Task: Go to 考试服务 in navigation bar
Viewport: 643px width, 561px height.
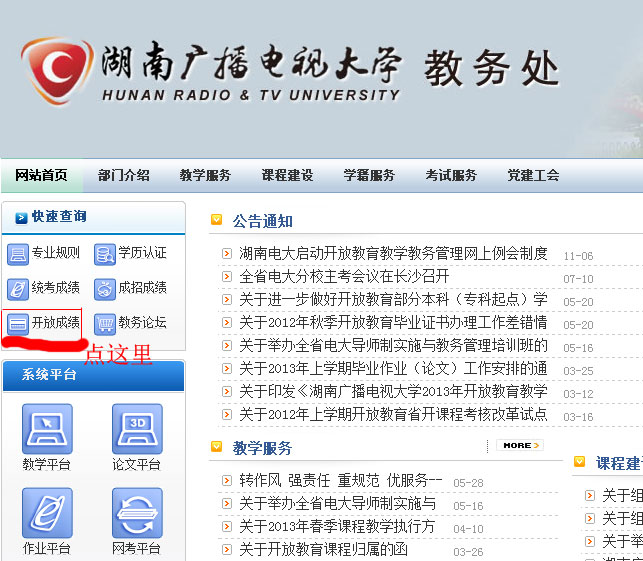Action: 451,175
